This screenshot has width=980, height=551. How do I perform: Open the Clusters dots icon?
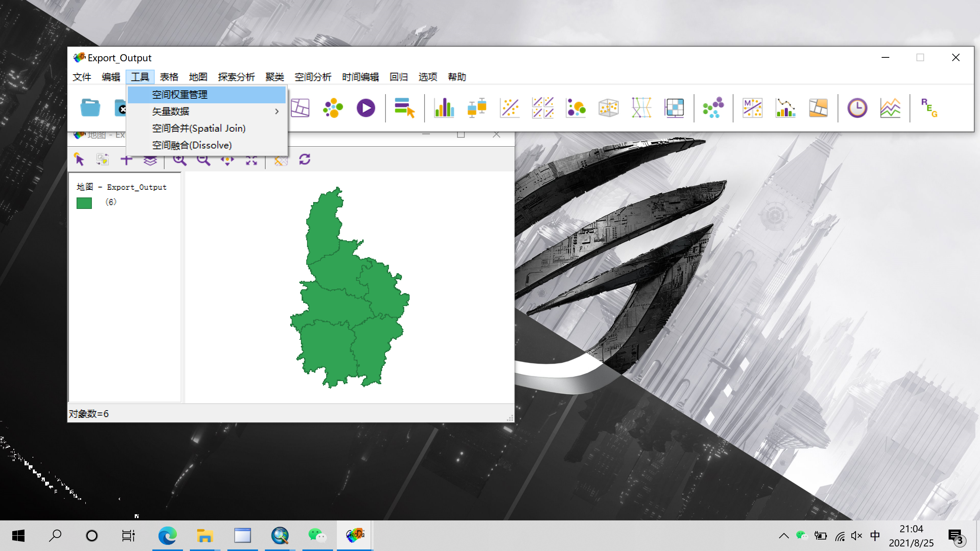point(714,108)
